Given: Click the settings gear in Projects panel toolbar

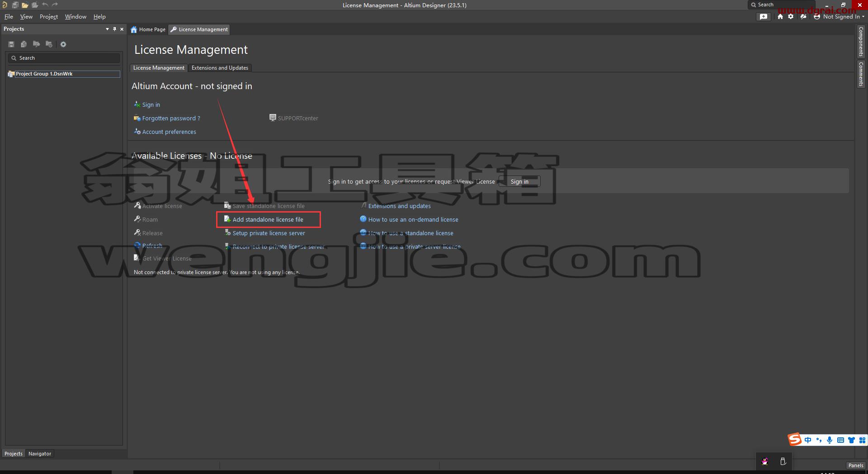Looking at the screenshot, I should [63, 44].
